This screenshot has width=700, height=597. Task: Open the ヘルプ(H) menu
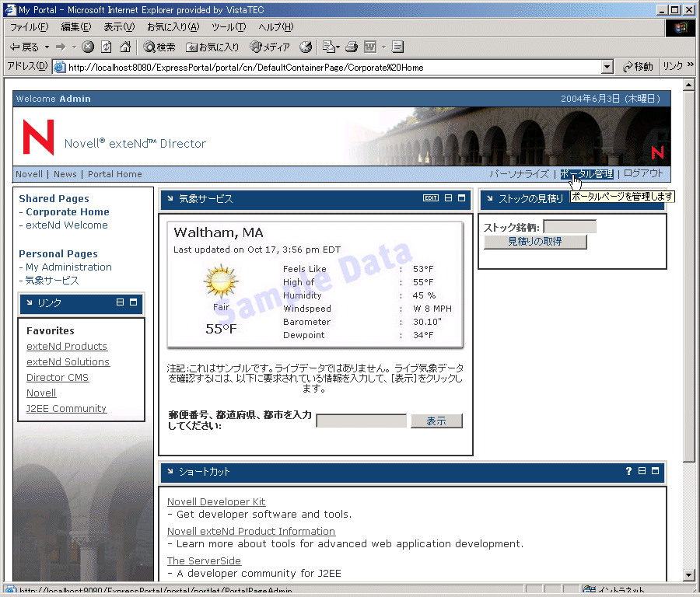pos(276,27)
